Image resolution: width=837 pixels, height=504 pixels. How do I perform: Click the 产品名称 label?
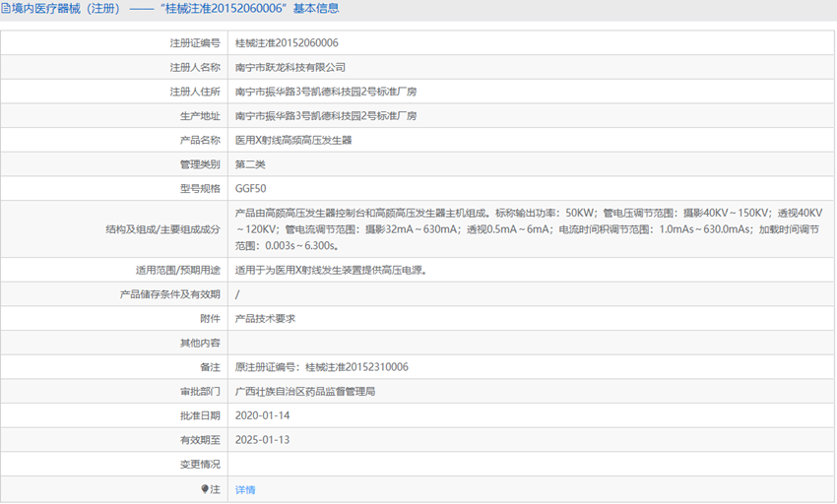(200, 141)
